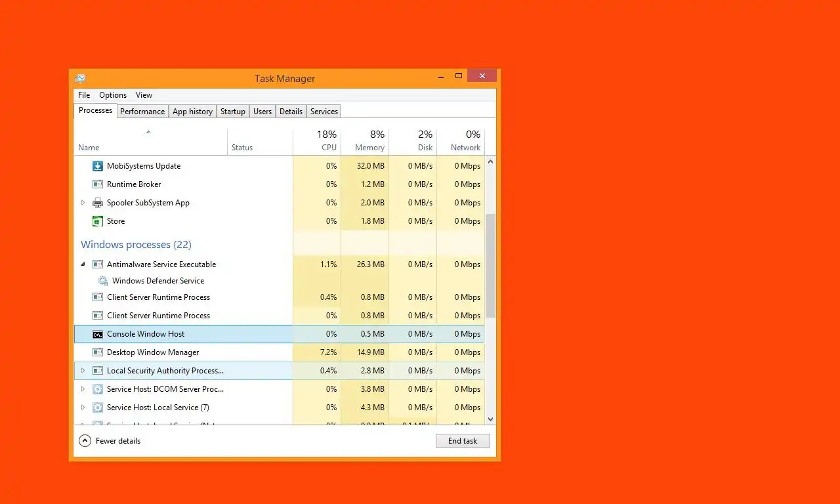
Task: Click the Windows Defender Service gear icon
Action: coord(103,281)
